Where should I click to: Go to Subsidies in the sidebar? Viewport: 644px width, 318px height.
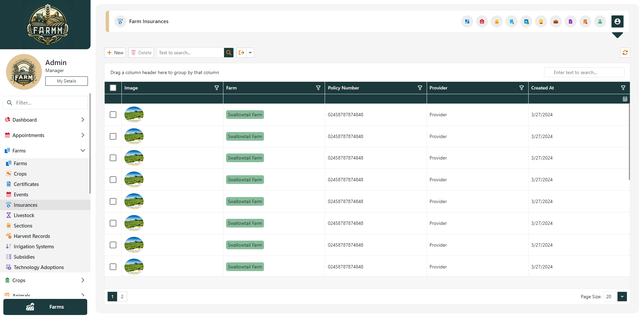click(x=24, y=257)
